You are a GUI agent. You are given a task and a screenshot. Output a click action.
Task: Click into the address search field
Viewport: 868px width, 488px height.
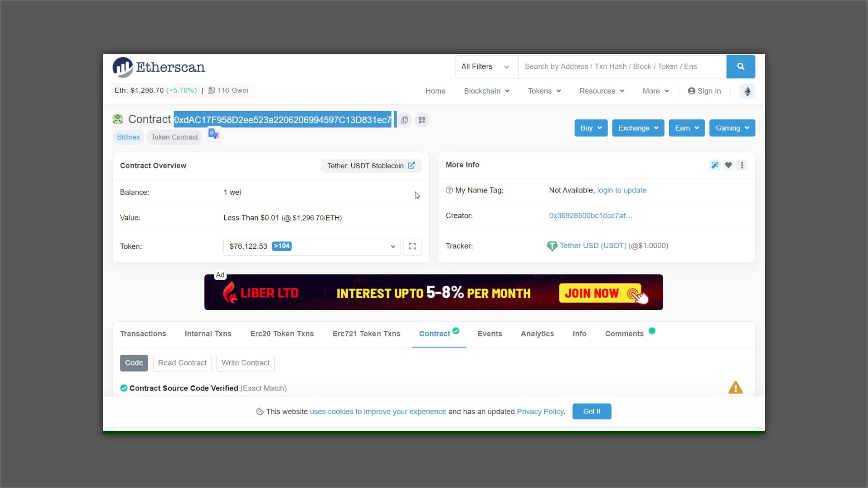tap(622, 66)
